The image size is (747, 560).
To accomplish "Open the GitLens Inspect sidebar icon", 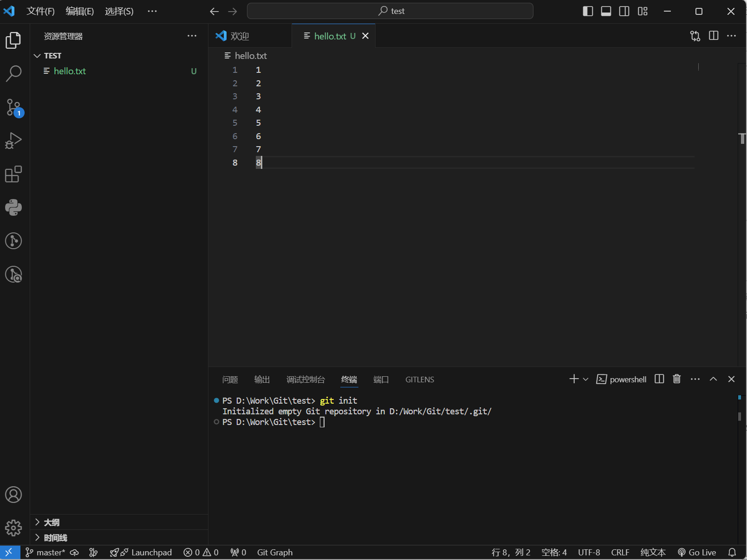I will pos(13,274).
